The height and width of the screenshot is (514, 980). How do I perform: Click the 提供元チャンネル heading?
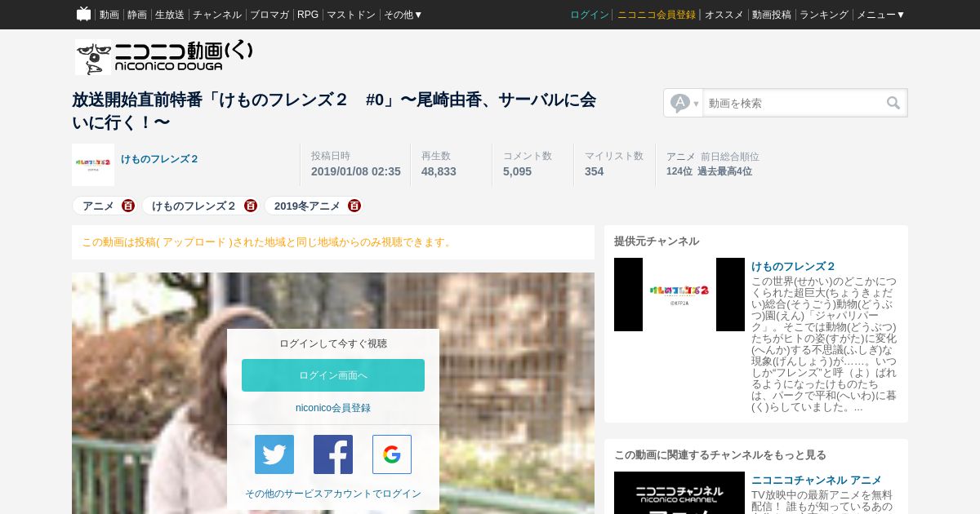(657, 241)
